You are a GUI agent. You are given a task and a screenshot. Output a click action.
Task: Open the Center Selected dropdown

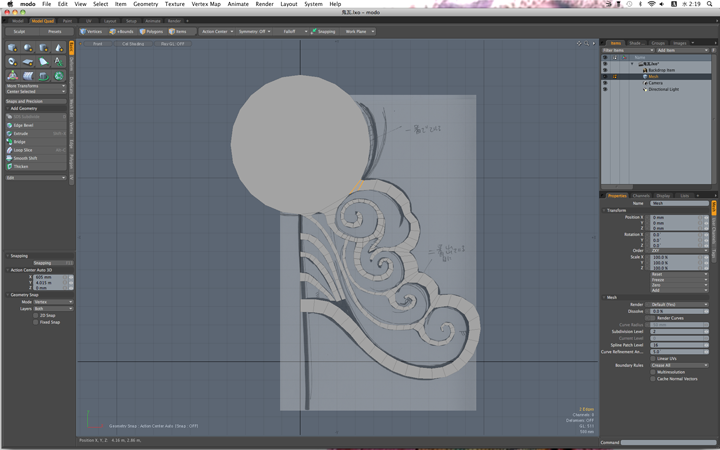(x=36, y=91)
